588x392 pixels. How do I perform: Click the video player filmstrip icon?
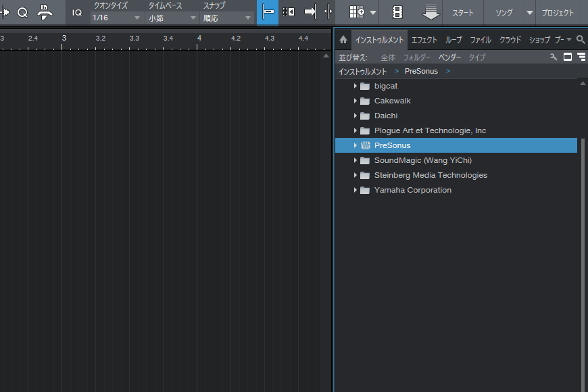(x=397, y=12)
